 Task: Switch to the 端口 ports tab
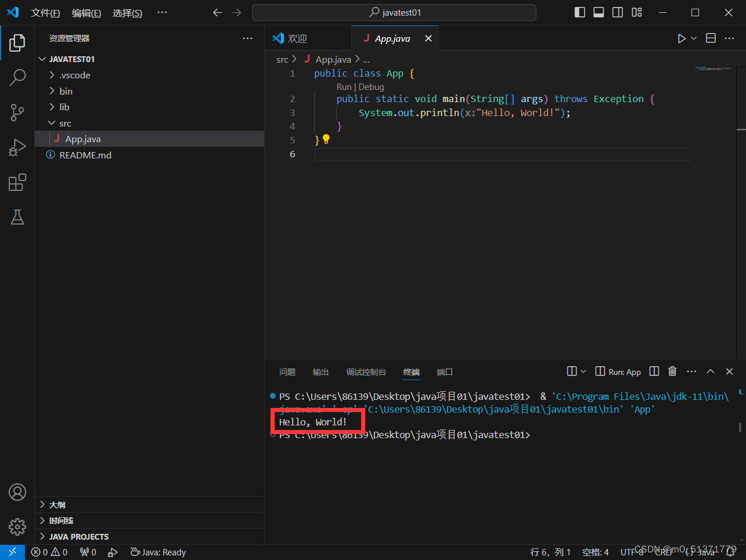pos(445,372)
